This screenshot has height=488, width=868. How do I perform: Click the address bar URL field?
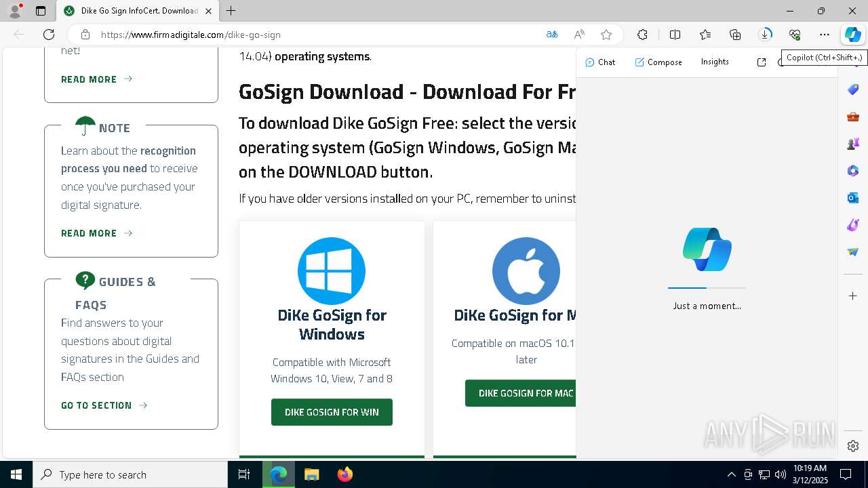[x=319, y=35]
